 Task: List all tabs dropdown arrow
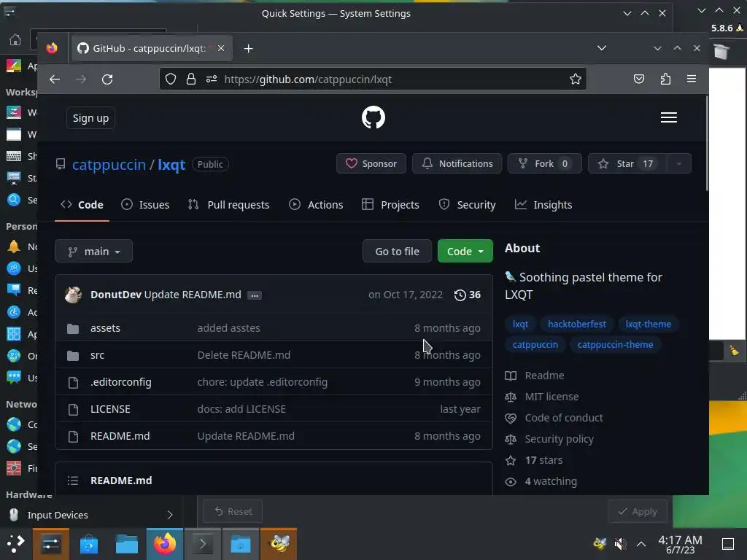pyautogui.click(x=602, y=48)
